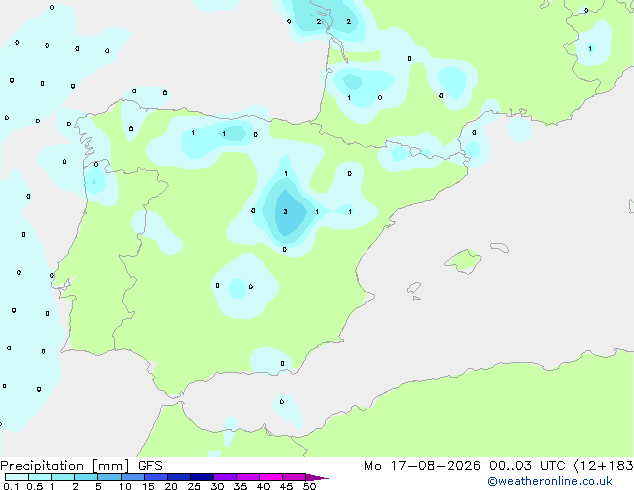Click the above-50 mm legend arrow tip
634x490 pixels.
tap(317, 477)
